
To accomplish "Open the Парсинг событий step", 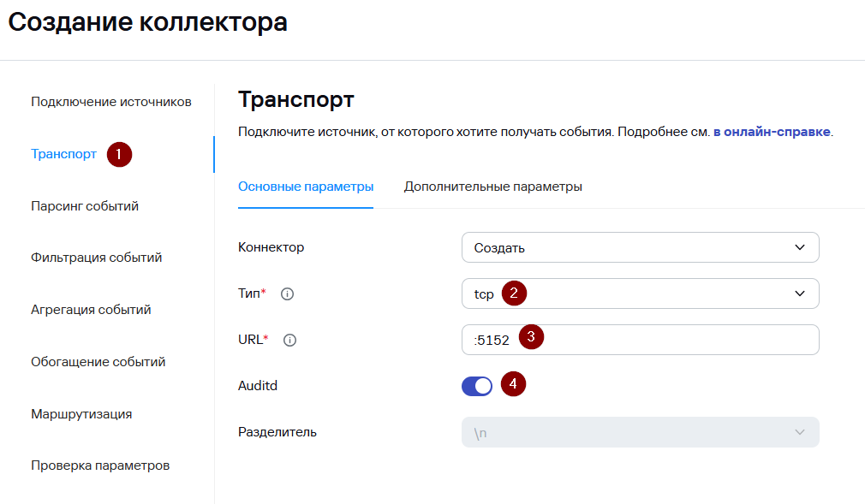I will 85,206.
